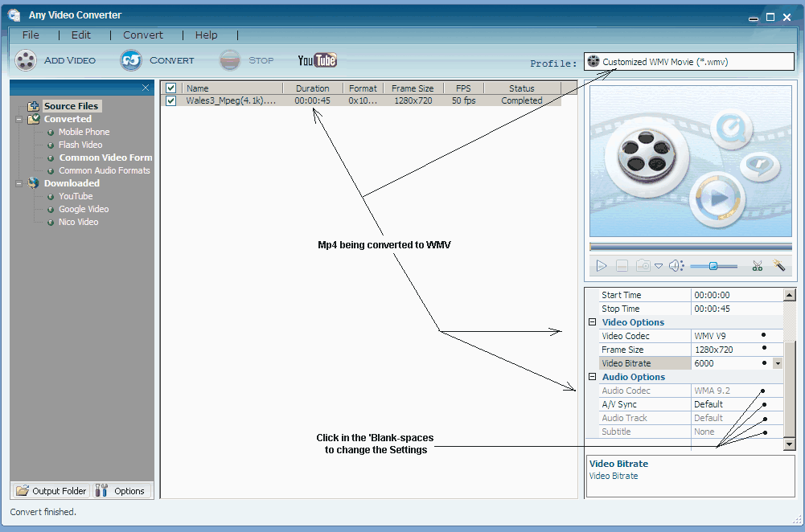Collapse the Converted tree node
The width and height of the screenshot is (805, 532).
click(19, 119)
